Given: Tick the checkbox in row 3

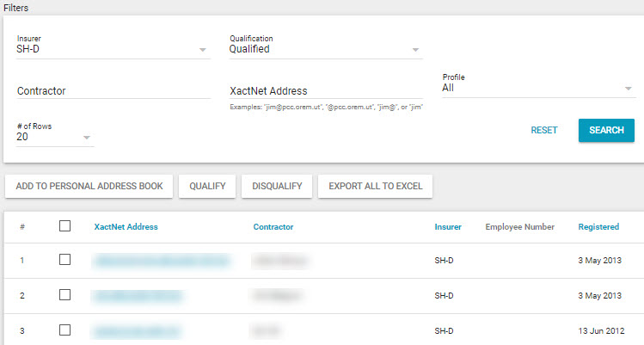Looking at the screenshot, I should [64, 329].
